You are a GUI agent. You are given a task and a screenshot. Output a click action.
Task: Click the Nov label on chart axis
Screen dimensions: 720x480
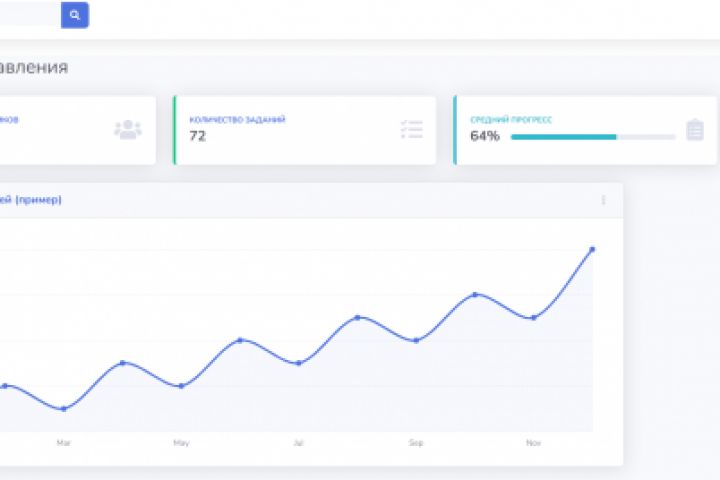[x=533, y=442]
